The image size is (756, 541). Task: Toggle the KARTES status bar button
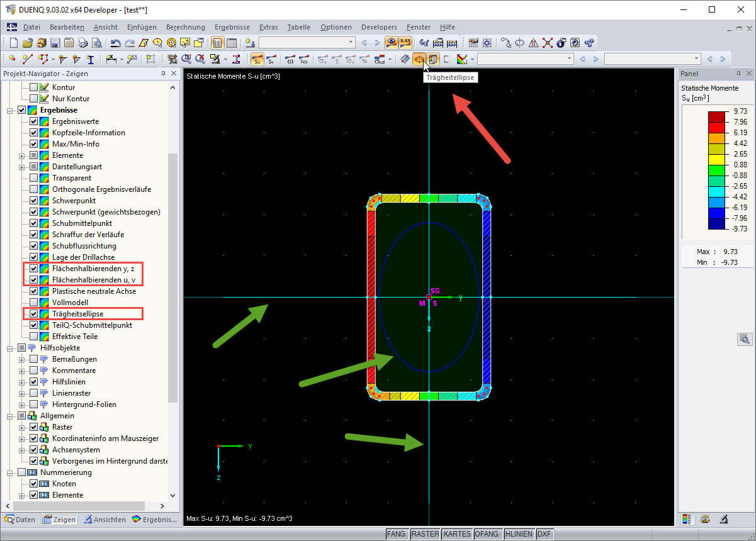[x=457, y=534]
